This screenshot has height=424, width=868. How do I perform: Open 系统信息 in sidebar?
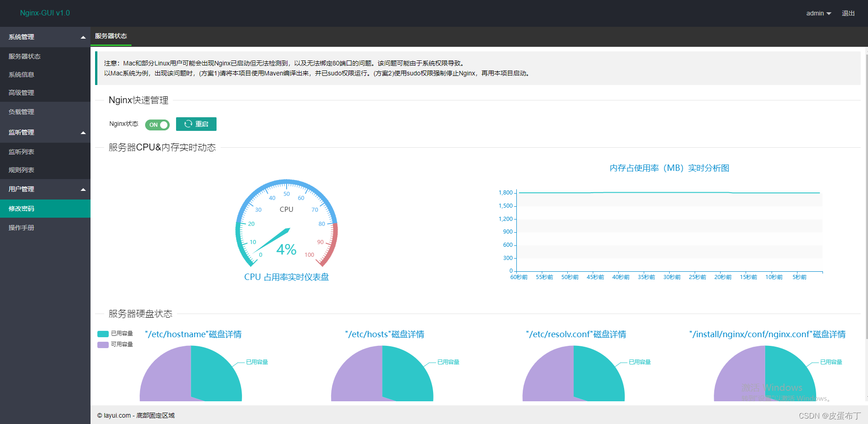coord(45,75)
